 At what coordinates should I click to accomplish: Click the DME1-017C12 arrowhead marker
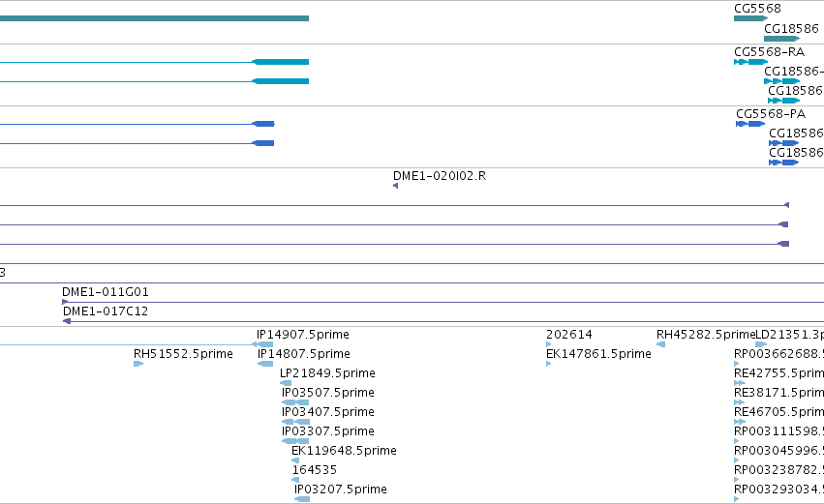(x=67, y=321)
